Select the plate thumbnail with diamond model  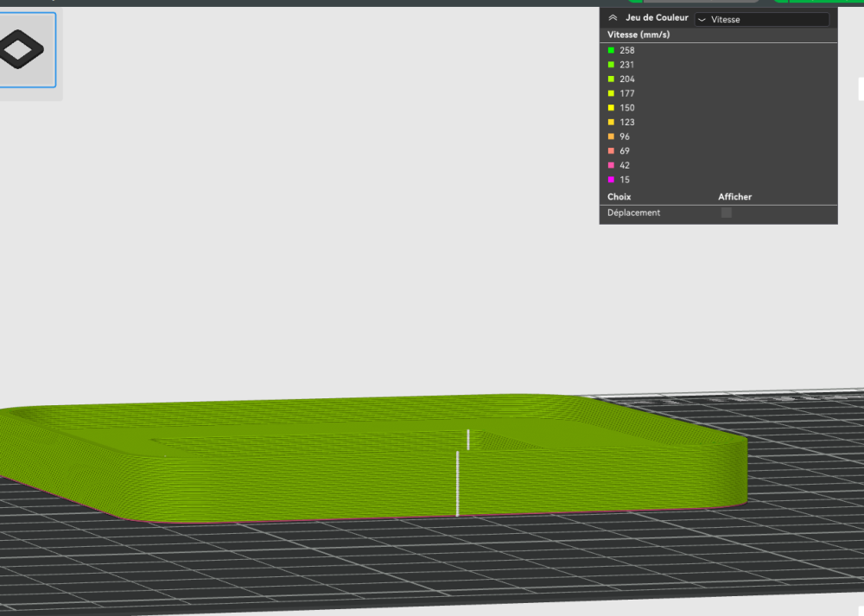pos(28,49)
